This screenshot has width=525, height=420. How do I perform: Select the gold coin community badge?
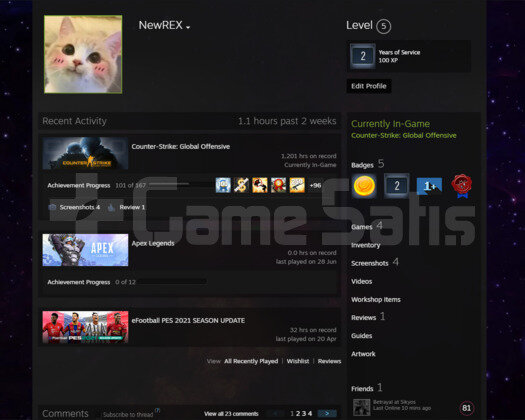coord(364,186)
